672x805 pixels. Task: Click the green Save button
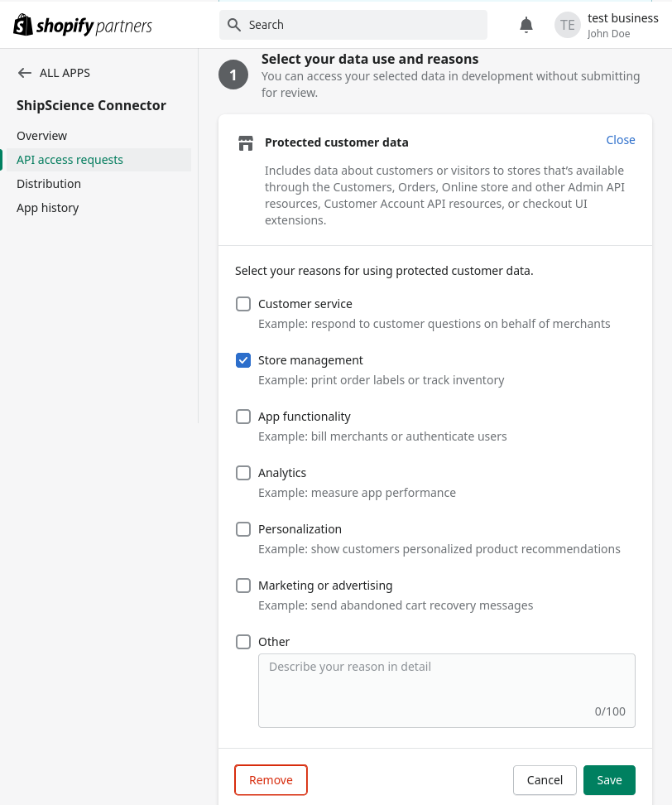pos(609,780)
